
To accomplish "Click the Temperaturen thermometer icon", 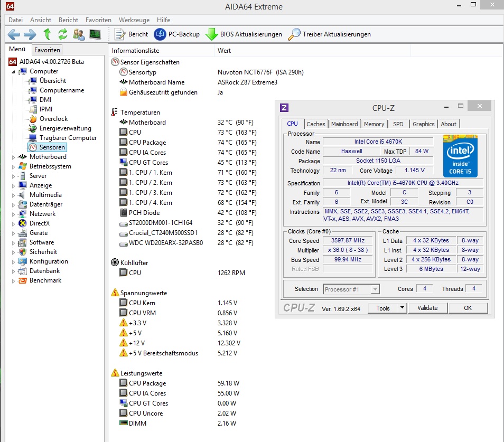I will click(115, 112).
